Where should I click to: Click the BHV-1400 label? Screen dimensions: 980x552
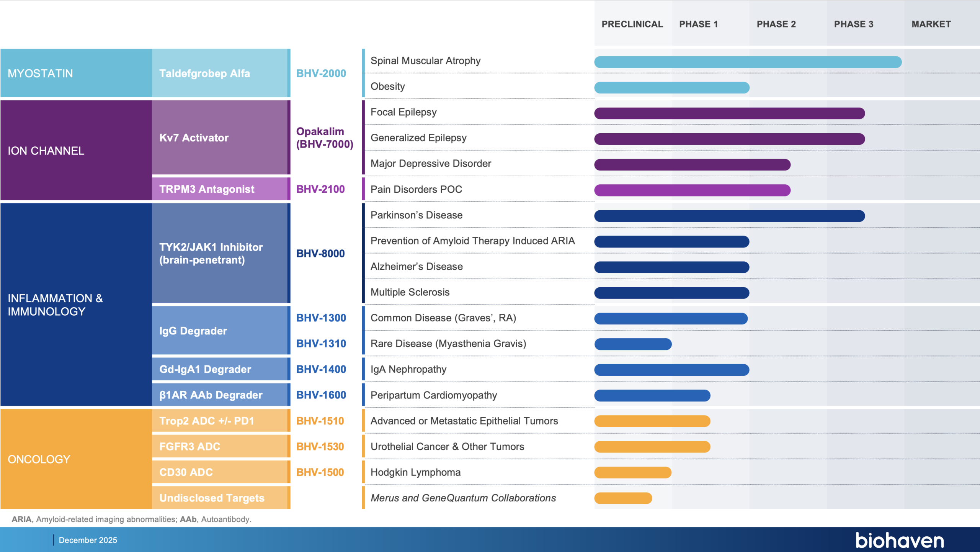coord(321,369)
